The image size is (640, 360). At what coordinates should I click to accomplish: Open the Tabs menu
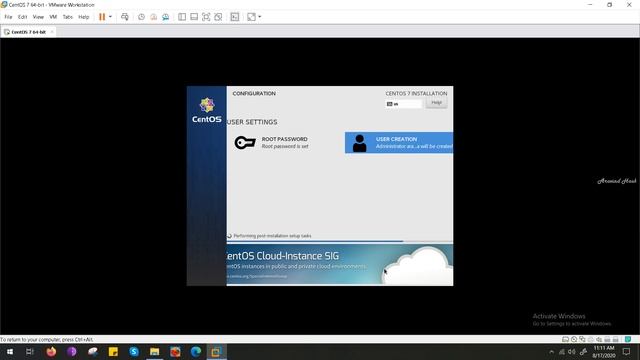tap(67, 17)
